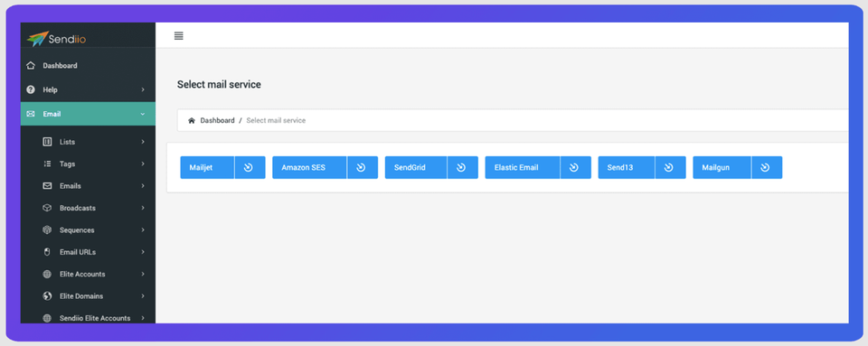
Task: Click the Dashboard home icon in sidebar
Action: tap(31, 66)
